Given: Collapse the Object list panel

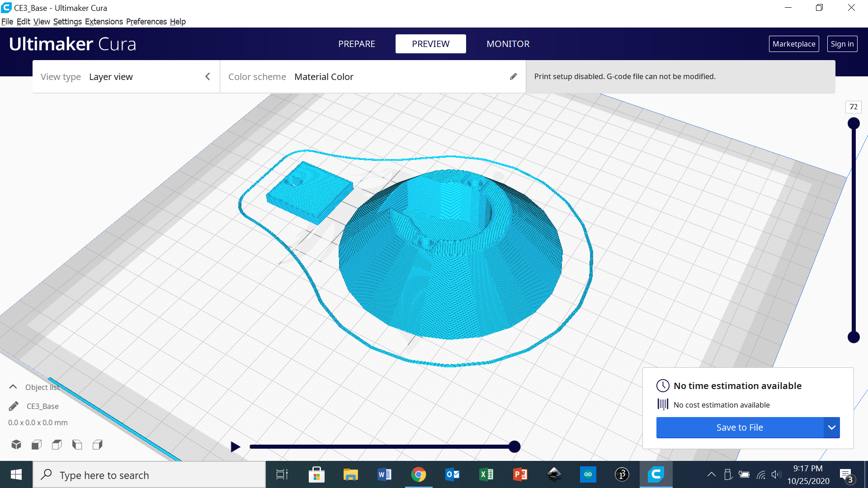Looking at the screenshot, I should (x=13, y=387).
